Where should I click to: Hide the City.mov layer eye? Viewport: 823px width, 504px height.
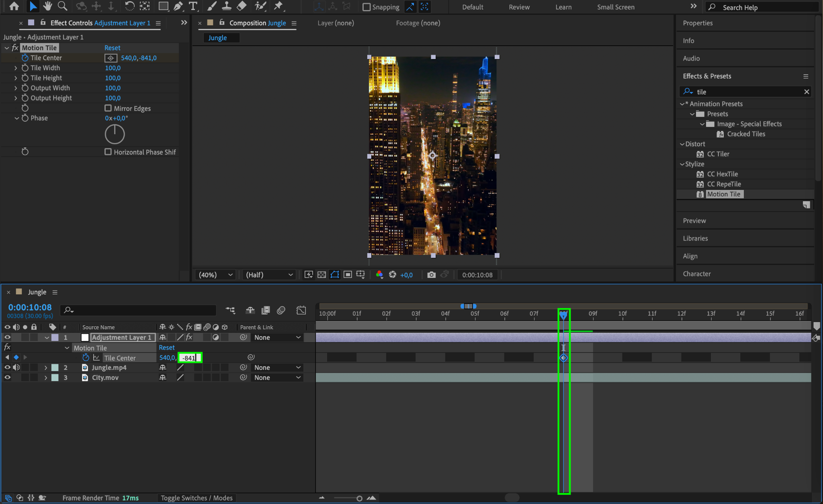pos(7,377)
